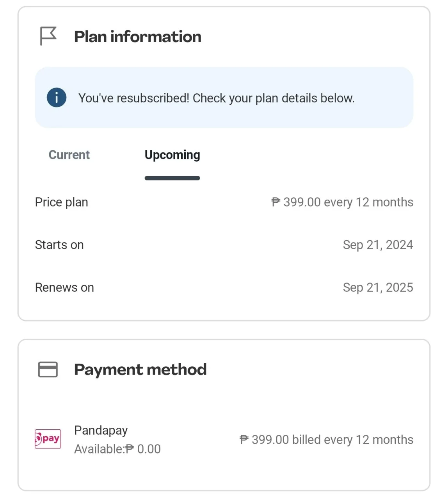Tap the Available ₱ 0.00 balance text
Screen dimensions: 448x500
(x=117, y=449)
